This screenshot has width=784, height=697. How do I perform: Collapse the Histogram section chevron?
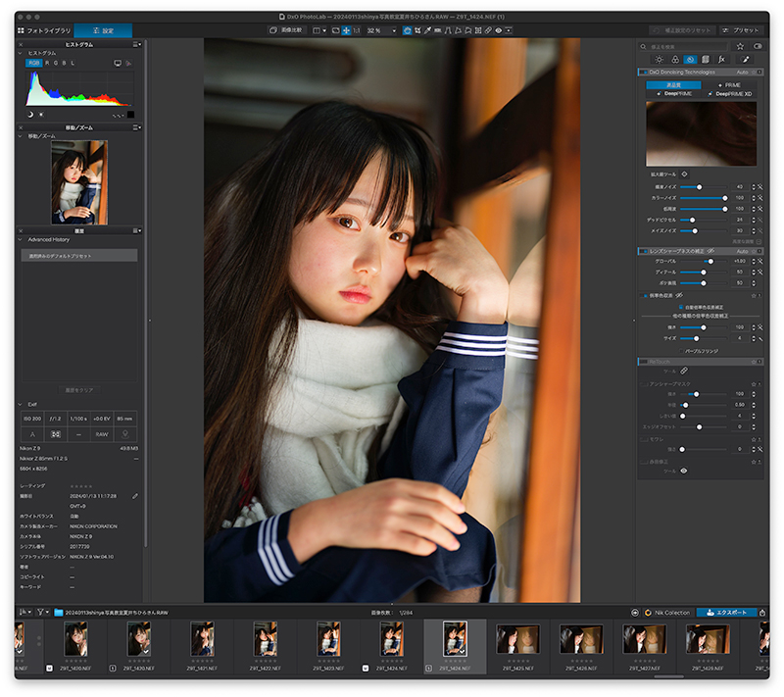pyautogui.click(x=21, y=53)
